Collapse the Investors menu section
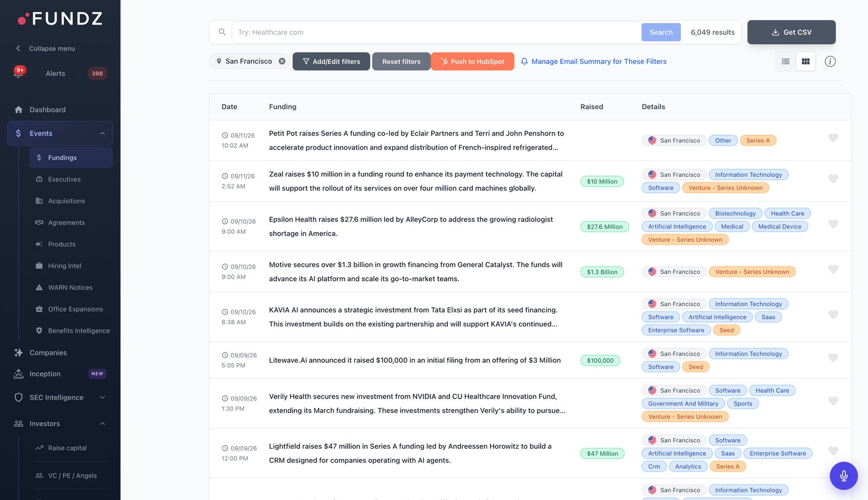The width and height of the screenshot is (868, 500). tap(60, 424)
